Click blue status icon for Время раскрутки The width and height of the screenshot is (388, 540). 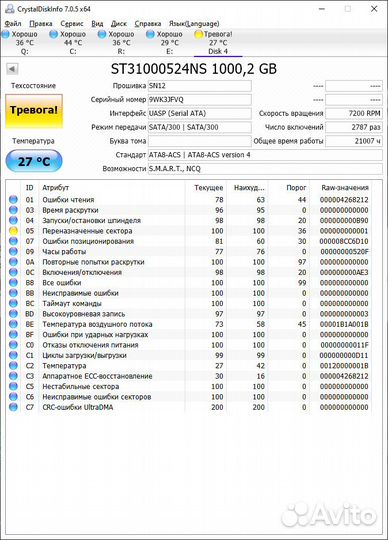[x=13, y=210]
